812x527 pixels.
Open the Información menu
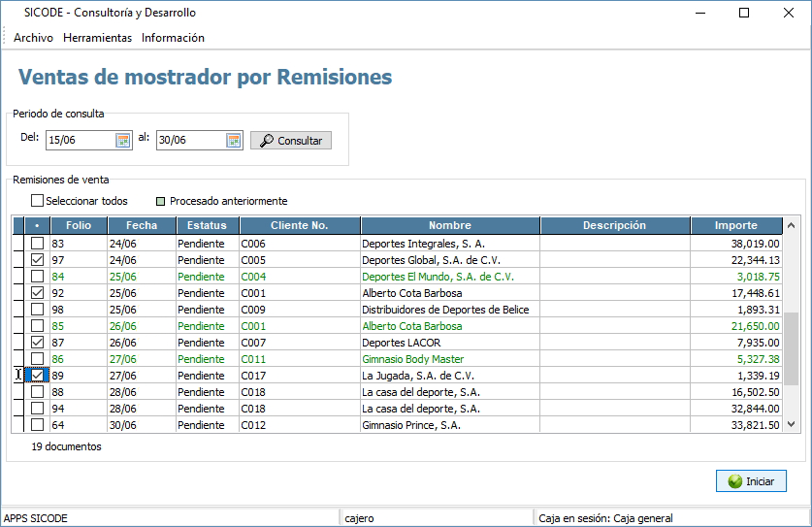(173, 38)
